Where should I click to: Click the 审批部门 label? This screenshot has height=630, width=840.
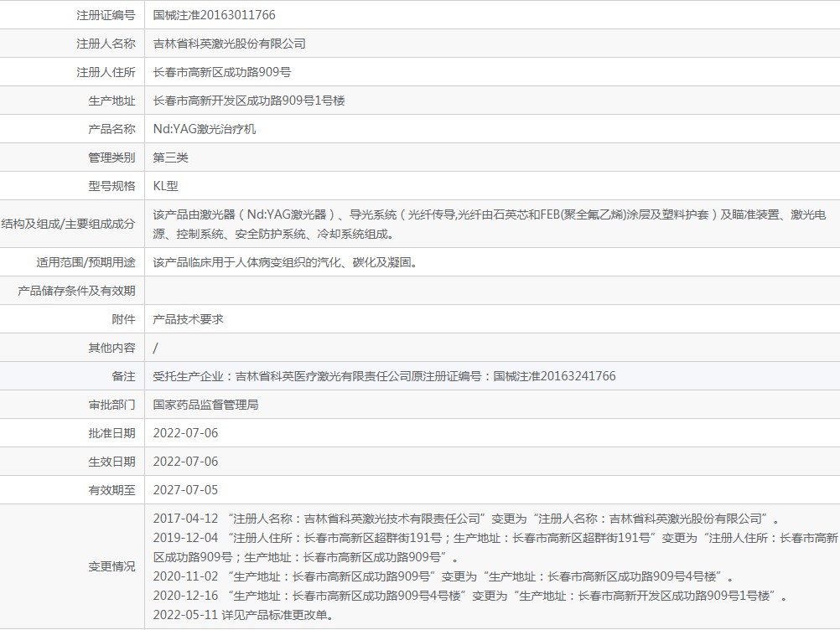tap(112, 405)
